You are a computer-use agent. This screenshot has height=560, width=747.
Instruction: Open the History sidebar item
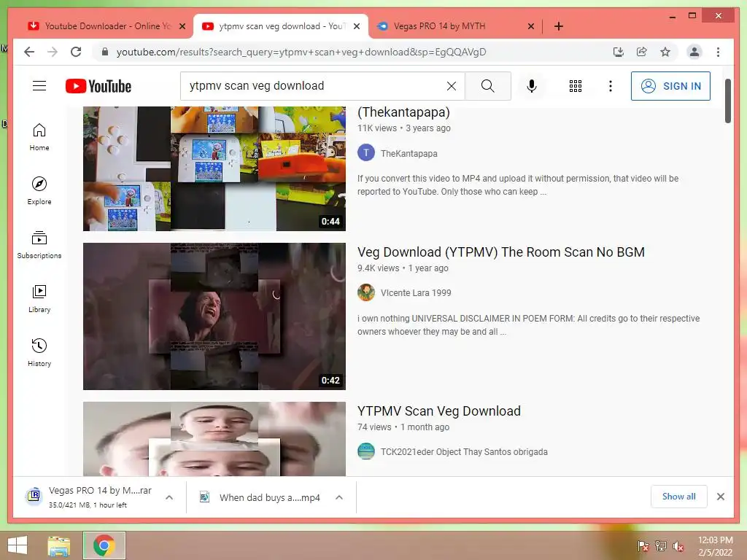point(39,352)
